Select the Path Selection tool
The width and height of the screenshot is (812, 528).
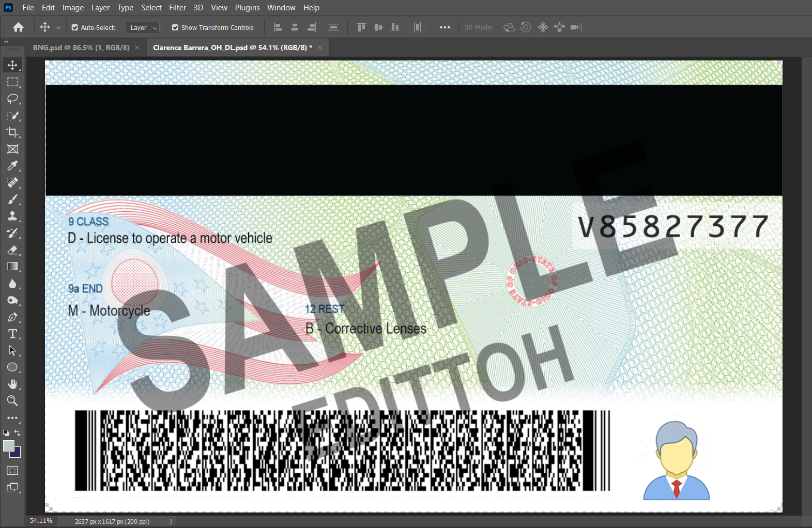pos(12,351)
